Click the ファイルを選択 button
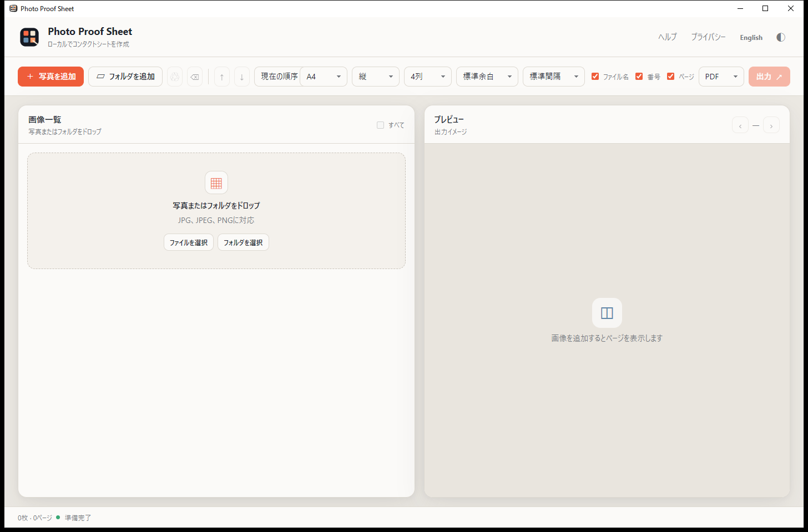808x532 pixels. (x=189, y=242)
